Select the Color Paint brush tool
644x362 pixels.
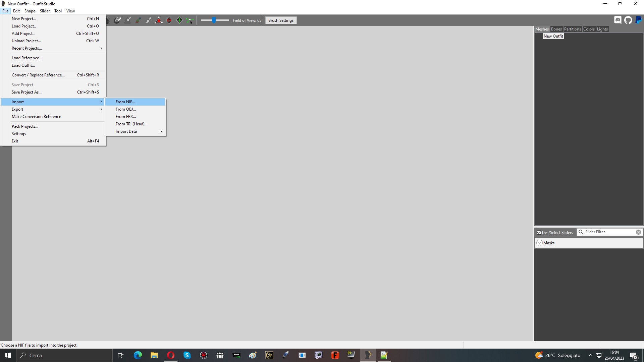pos(138,20)
